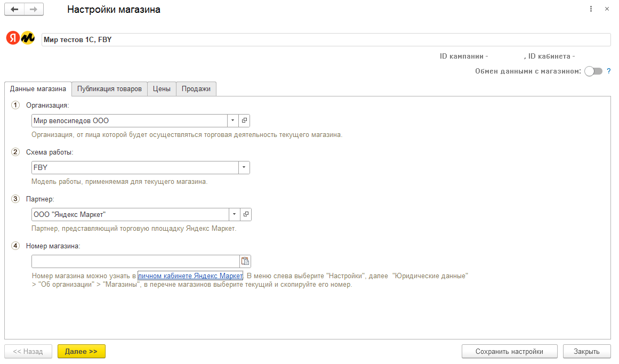Screen dimensions: 619x364
Task: Click the forward navigation arrow
Action: [x=34, y=10]
